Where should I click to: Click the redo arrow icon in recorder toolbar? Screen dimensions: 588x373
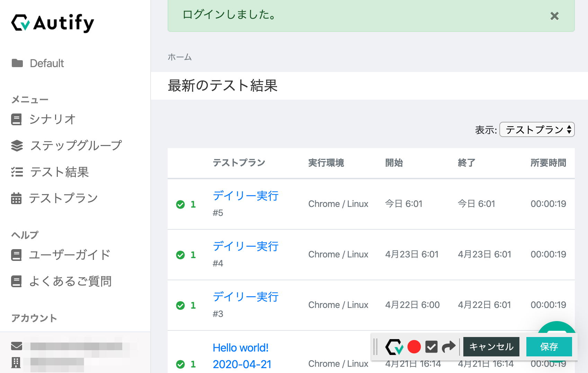[x=448, y=347]
